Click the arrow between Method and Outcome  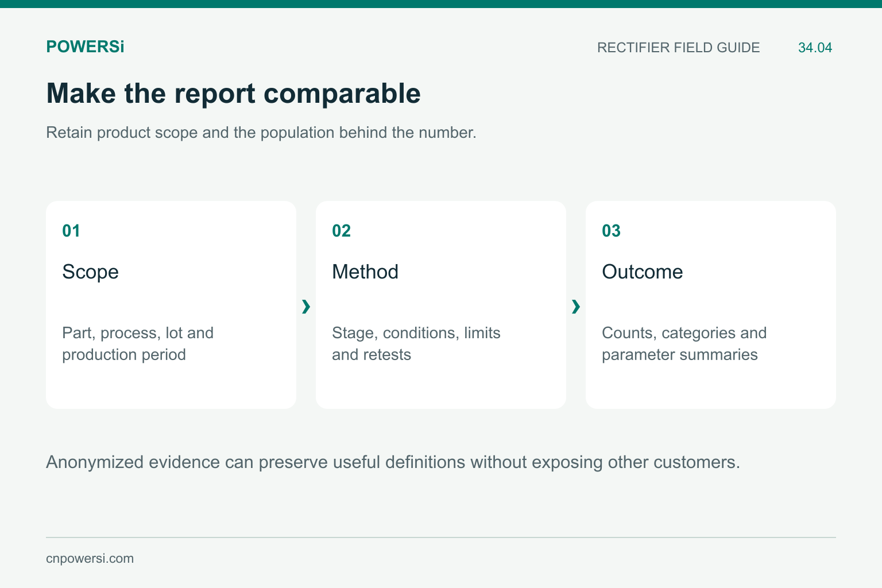pyautogui.click(x=576, y=307)
